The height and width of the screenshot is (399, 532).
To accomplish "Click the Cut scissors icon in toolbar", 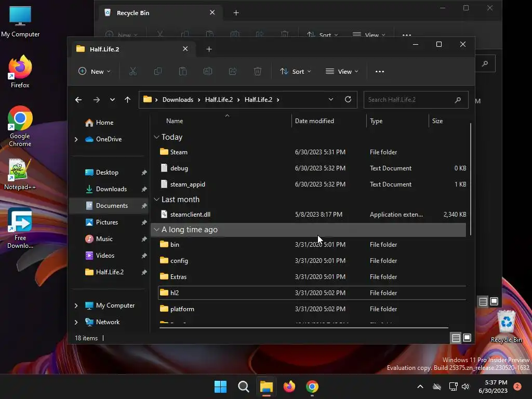I will (x=132, y=71).
